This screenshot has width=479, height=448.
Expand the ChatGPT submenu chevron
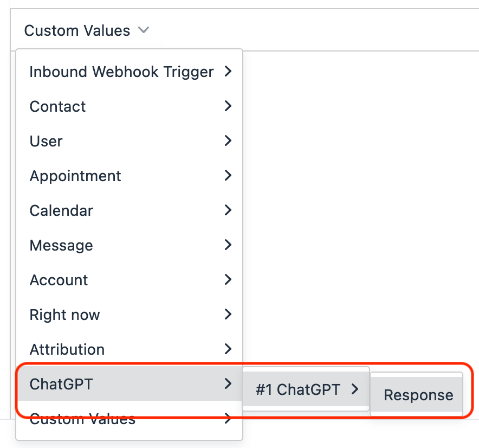tap(228, 383)
